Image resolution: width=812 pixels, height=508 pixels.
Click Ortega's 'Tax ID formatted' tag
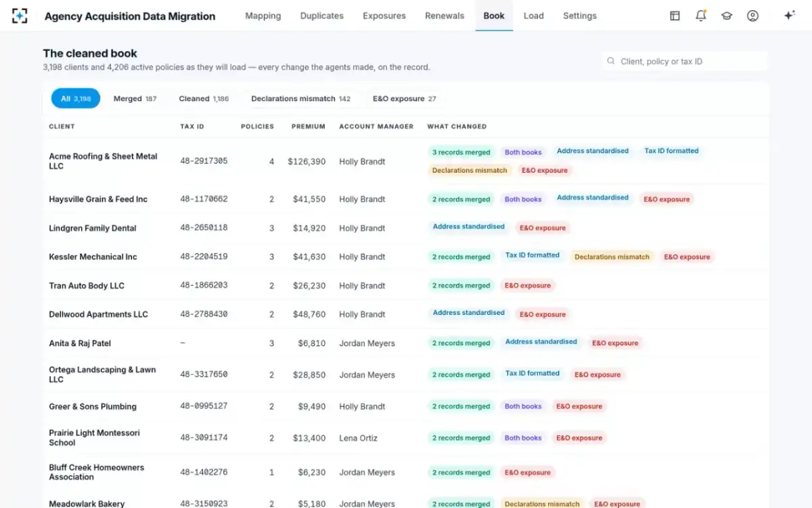[533, 373]
